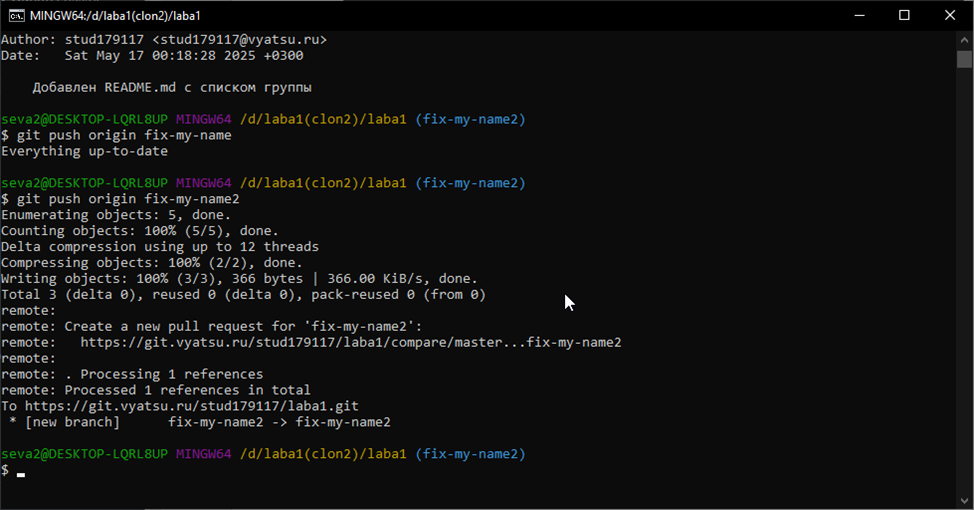Click the MINGW64 terminal icon in title bar
Viewport: 974px width, 510px height.
click(14, 15)
